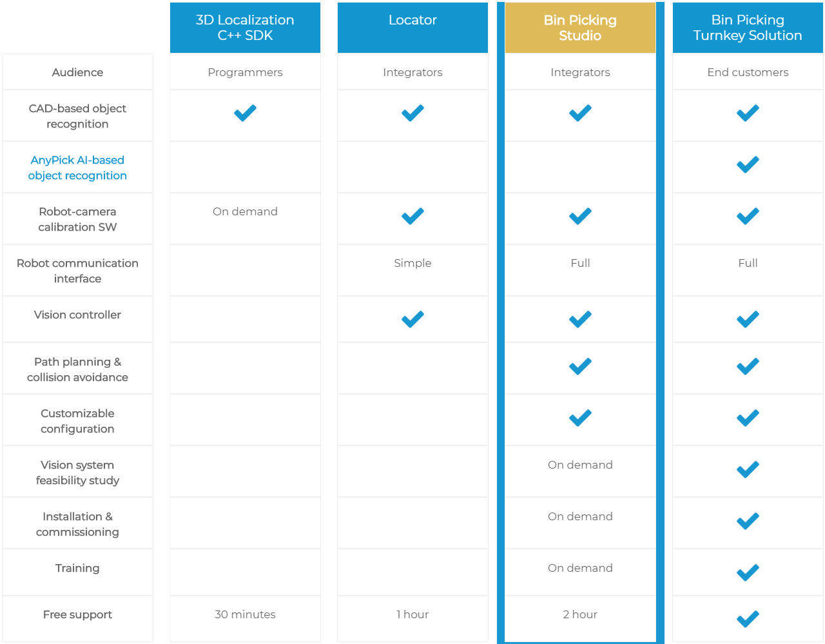Click Customizable configuration checkmark under Bin Picking Studio
This screenshot has width=825, height=644.
click(580, 418)
